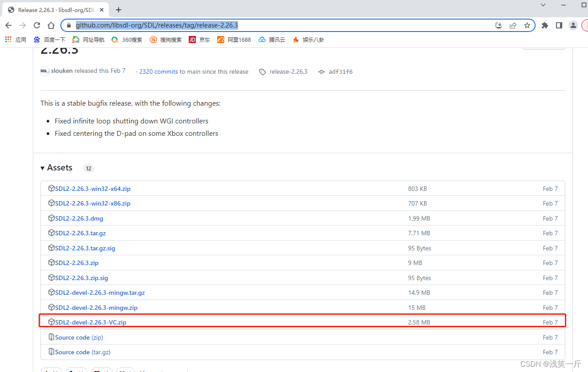The height and width of the screenshot is (372, 588).
Task: Reload the page with the refresh icon
Action: tap(37, 25)
